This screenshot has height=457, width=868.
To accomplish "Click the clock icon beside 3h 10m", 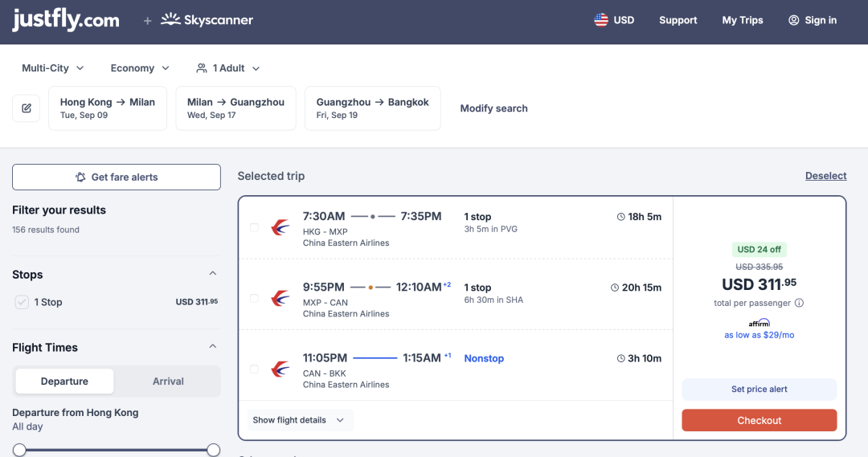I will 621,358.
